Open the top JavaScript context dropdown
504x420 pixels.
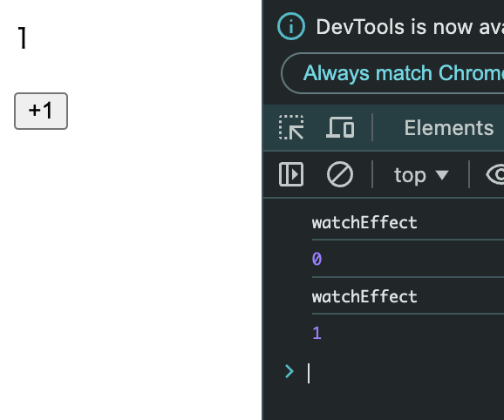click(x=421, y=175)
